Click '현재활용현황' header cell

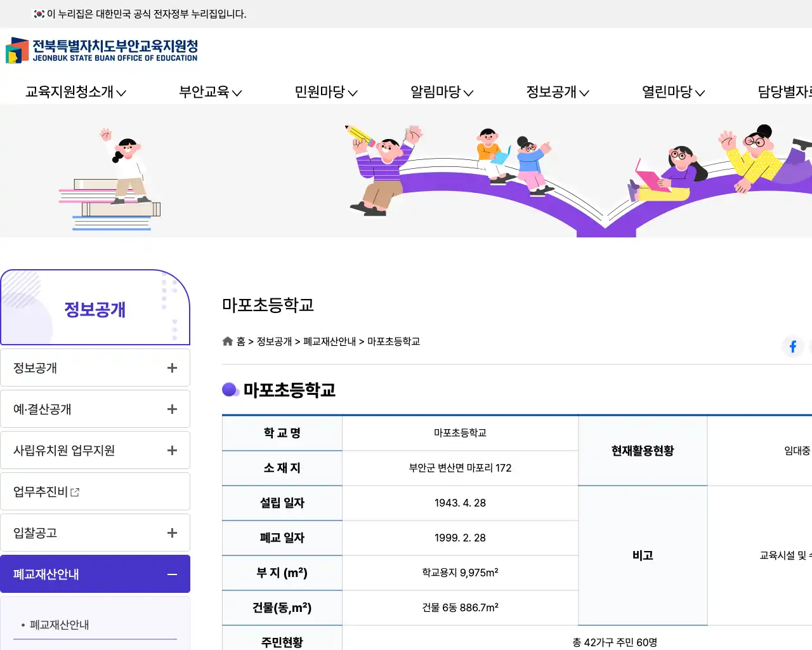[643, 451]
